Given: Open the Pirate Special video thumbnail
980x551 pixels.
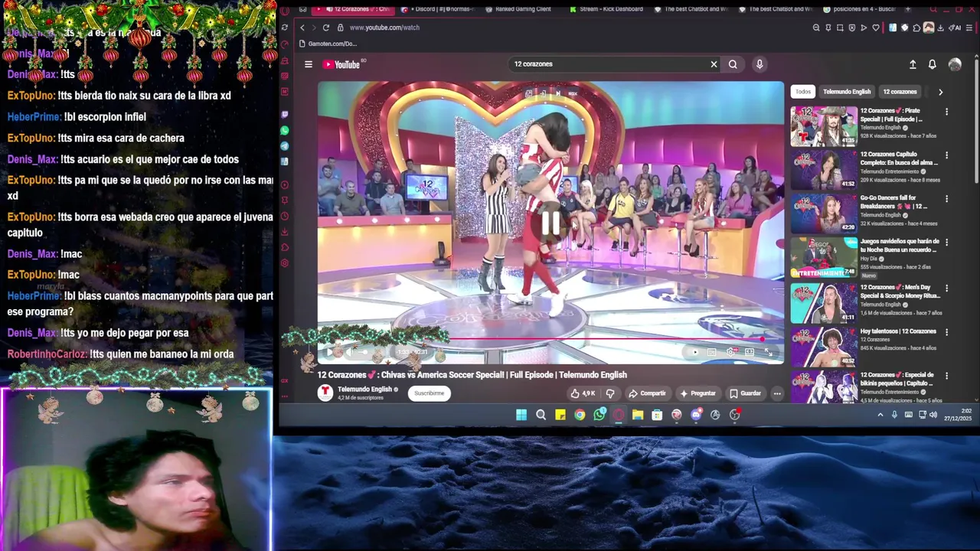Looking at the screenshot, I should pyautogui.click(x=824, y=126).
